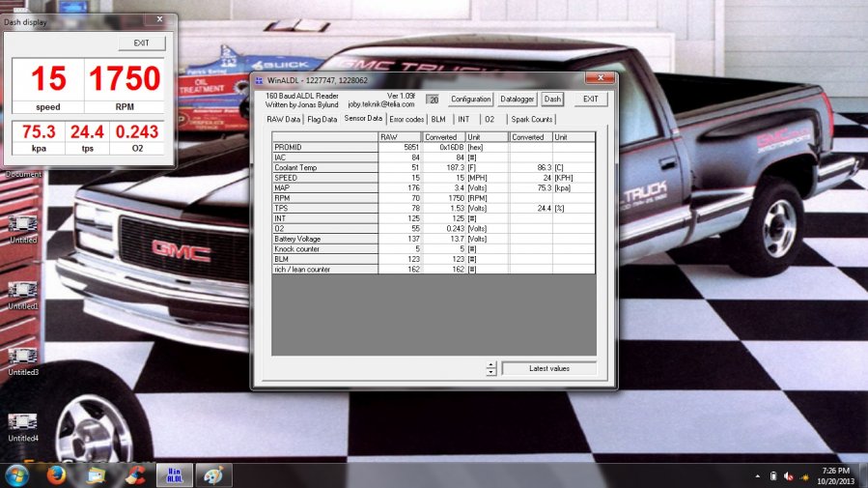Open the Windows Start menu orb
Image resolution: width=868 pixels, height=488 pixels.
pyautogui.click(x=16, y=475)
